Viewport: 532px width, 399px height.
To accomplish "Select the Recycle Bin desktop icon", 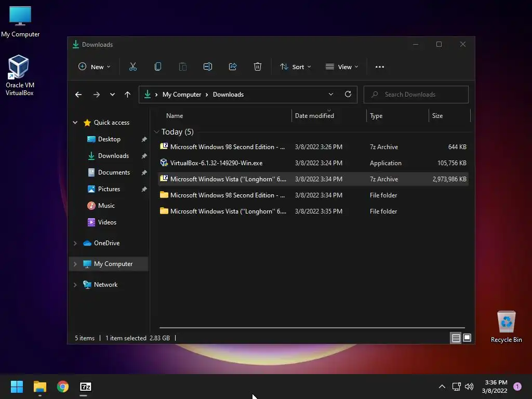I will click(x=506, y=327).
